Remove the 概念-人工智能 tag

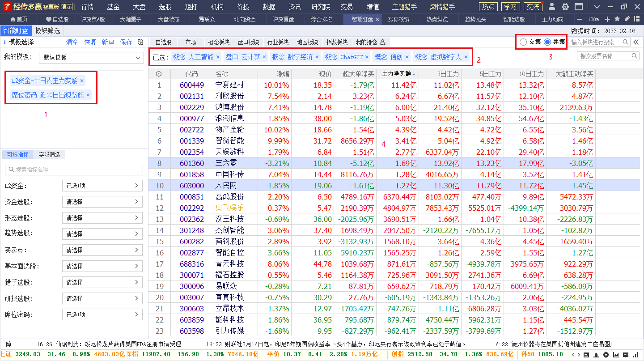pyautogui.click(x=218, y=57)
